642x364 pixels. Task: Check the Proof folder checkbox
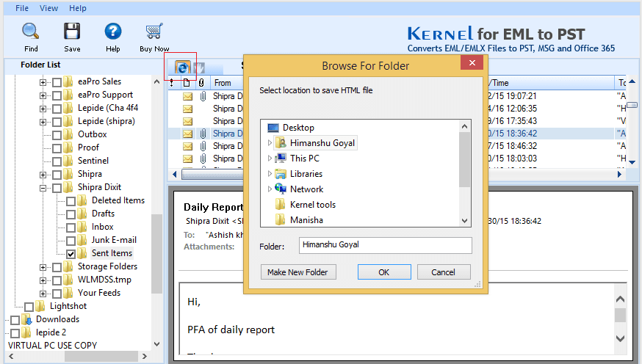click(x=57, y=148)
